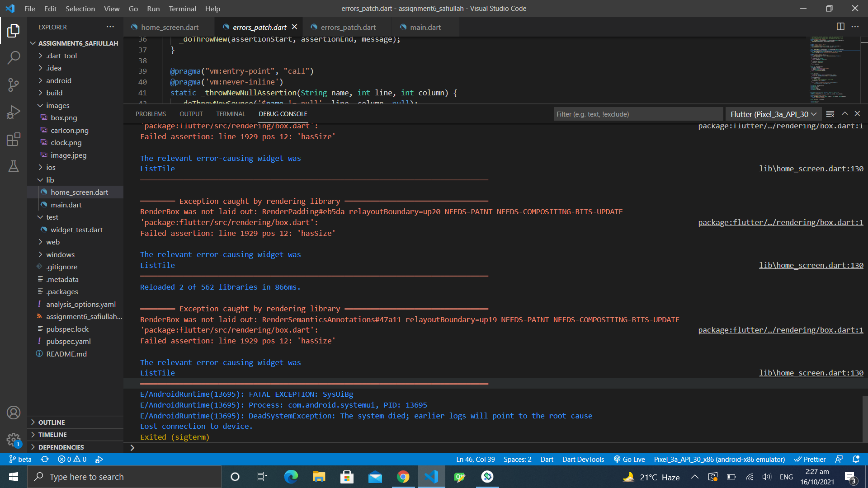Click the debug console filter field
Viewport: 868px width, 488px height.
638,114
